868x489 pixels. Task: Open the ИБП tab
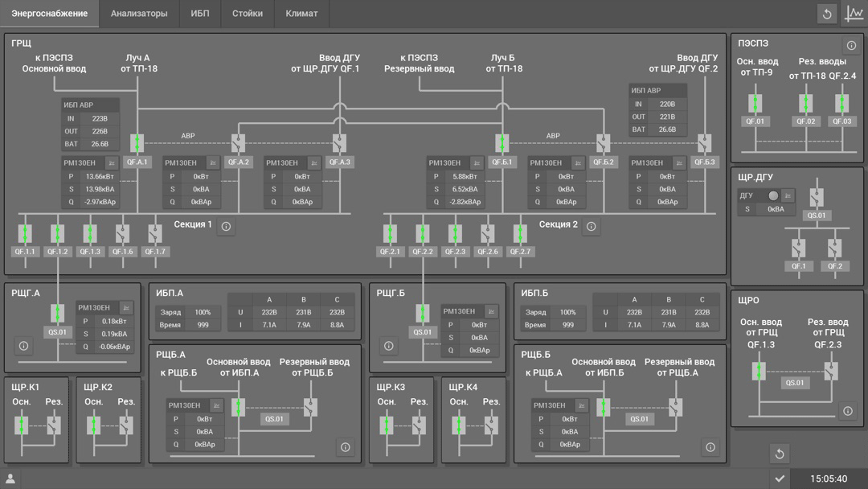coord(200,14)
